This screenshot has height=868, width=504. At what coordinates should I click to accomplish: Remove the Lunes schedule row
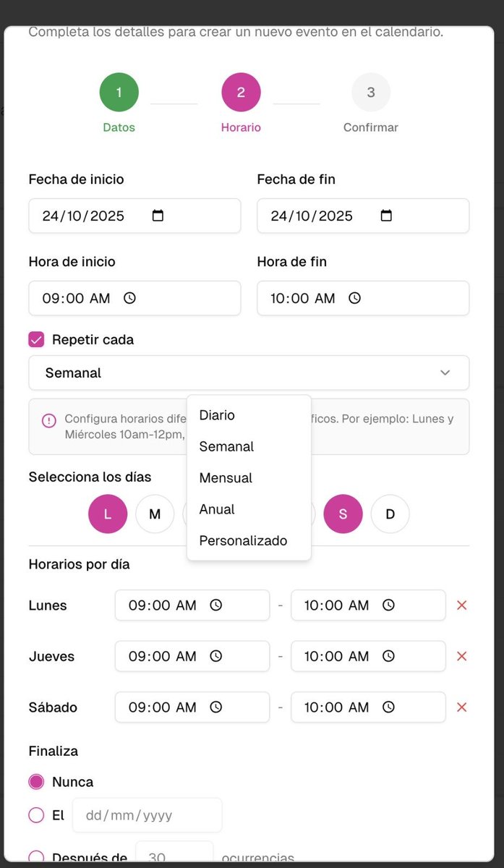pos(462,605)
